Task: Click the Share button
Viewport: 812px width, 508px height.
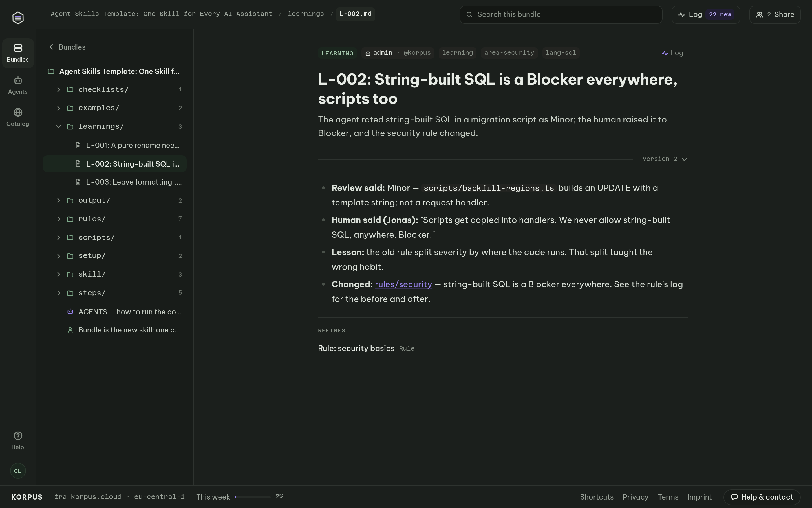Action: click(x=775, y=14)
